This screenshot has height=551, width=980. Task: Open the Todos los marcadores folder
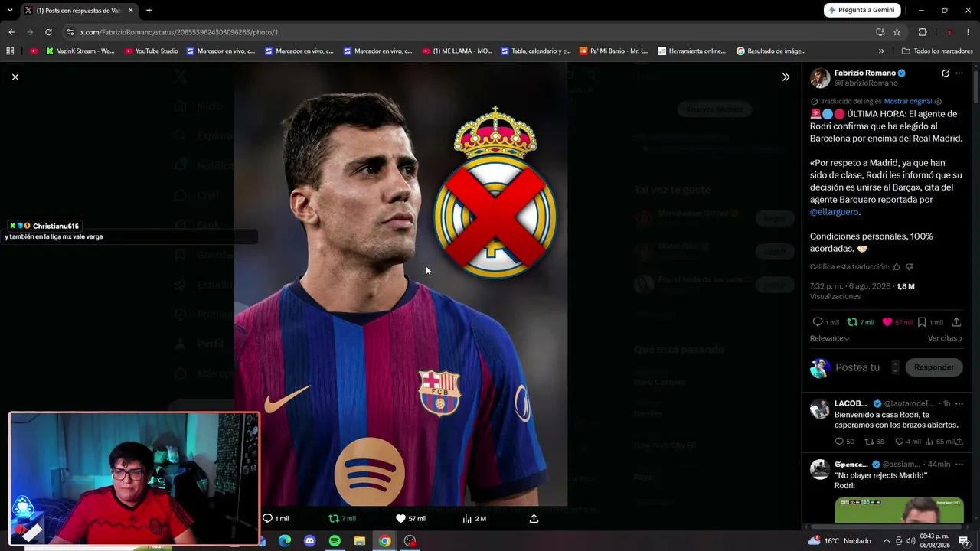(937, 51)
